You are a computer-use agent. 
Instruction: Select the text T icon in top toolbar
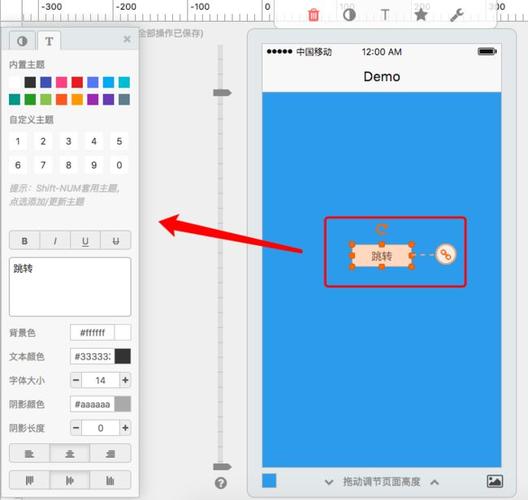click(x=385, y=15)
